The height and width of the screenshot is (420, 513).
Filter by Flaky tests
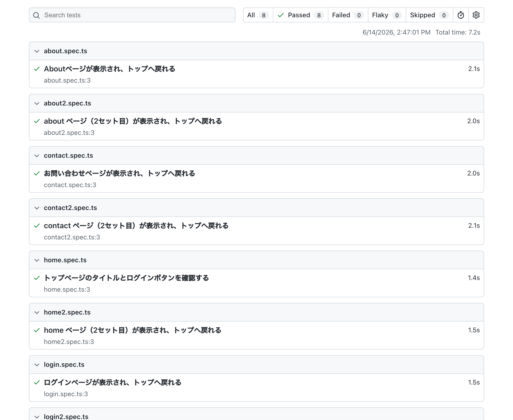tap(387, 15)
